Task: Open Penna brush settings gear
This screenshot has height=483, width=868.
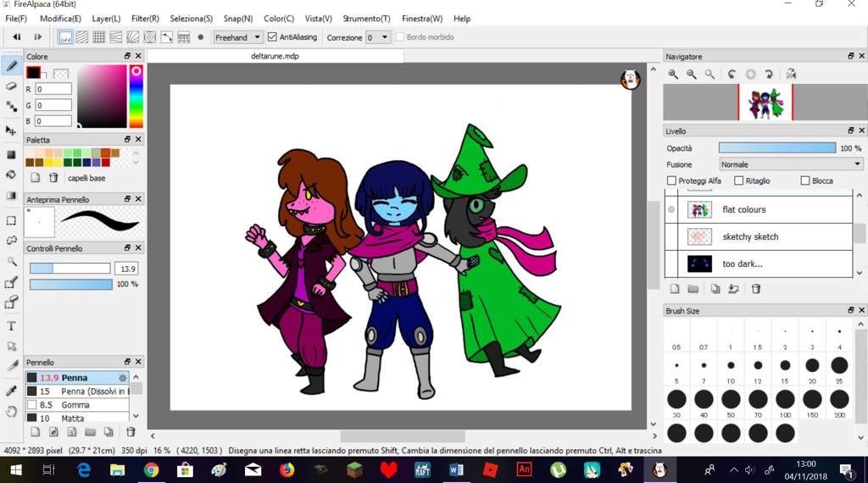Action: (122, 378)
